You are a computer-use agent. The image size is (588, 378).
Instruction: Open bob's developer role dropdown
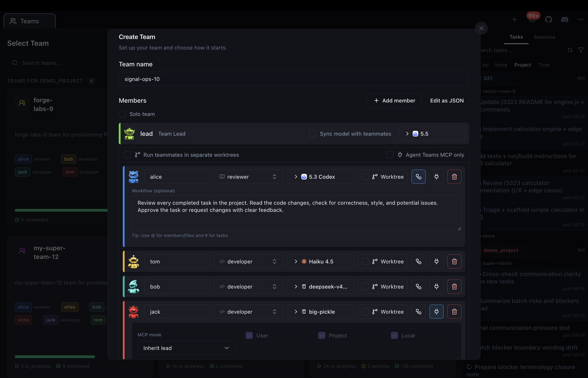click(248, 287)
